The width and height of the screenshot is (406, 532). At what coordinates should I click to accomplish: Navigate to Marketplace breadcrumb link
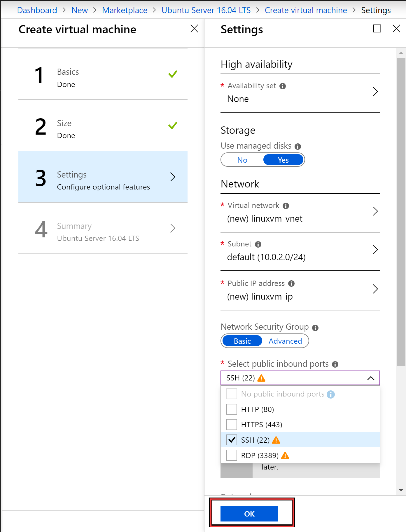[125, 10]
